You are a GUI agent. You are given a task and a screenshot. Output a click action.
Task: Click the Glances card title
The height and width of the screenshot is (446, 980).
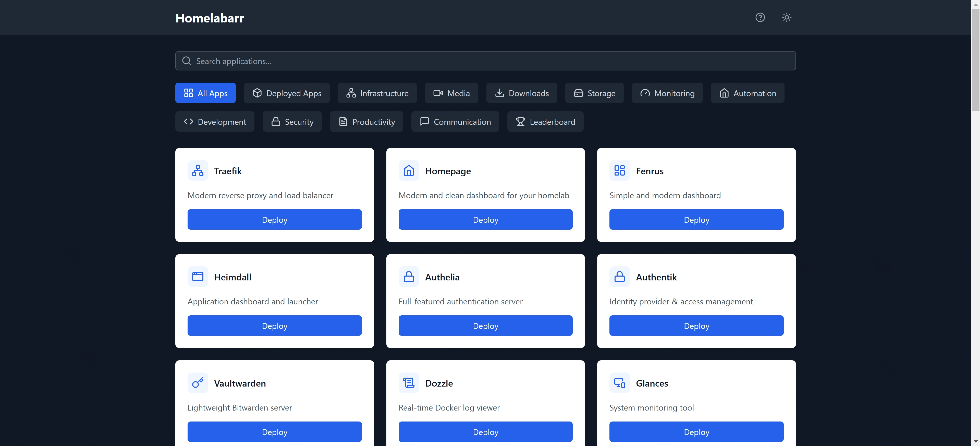pos(652,383)
